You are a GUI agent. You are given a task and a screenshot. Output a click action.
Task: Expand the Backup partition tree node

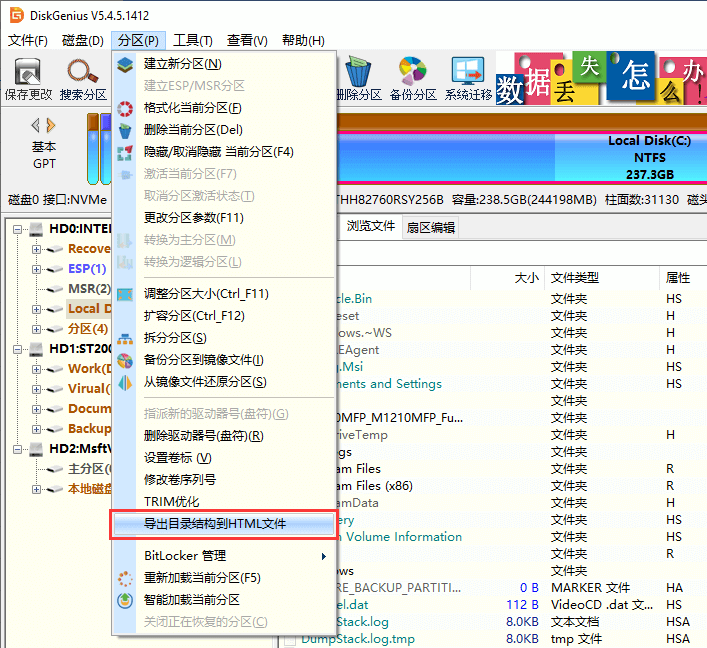(x=36, y=429)
